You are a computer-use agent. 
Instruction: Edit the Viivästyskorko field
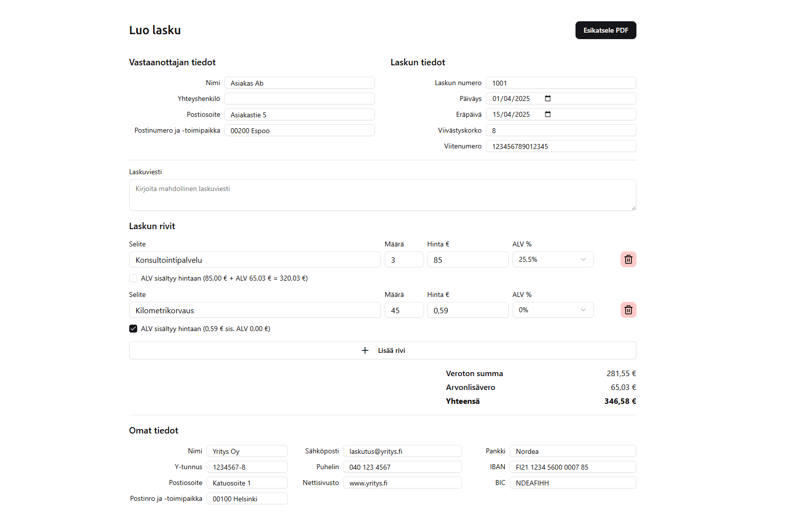(x=561, y=130)
